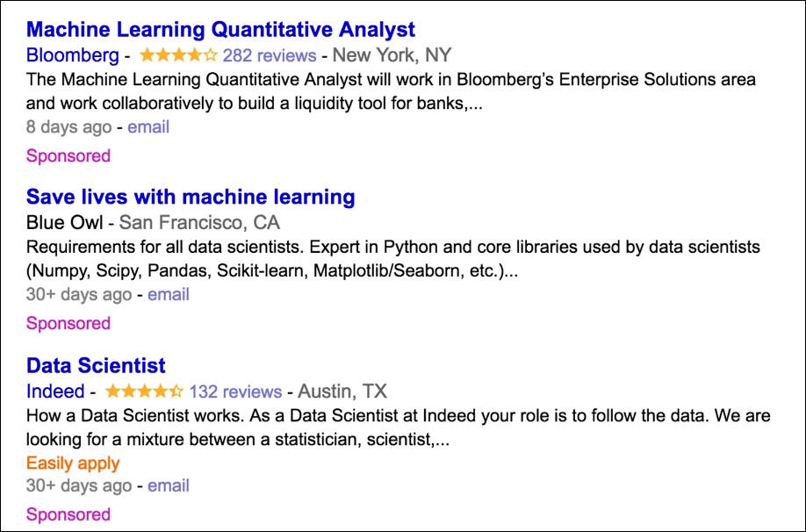Open the Data Scientist job title
This screenshot has height=532, width=806.
coord(96,365)
